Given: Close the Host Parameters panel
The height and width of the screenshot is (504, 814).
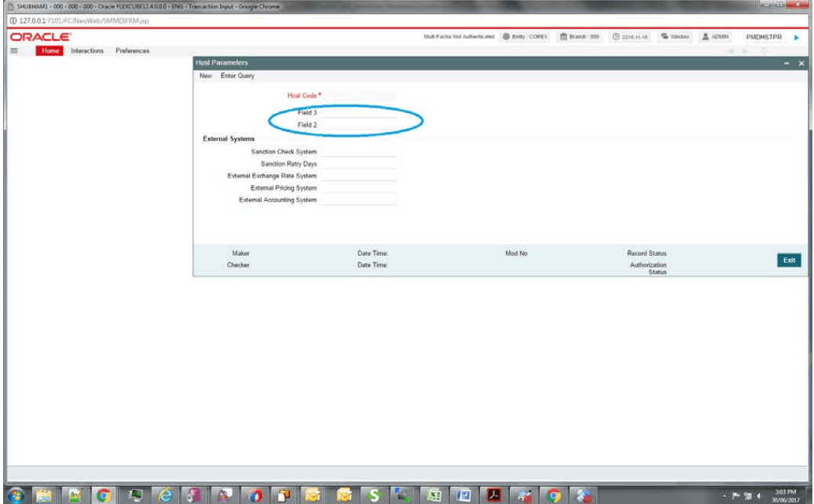Looking at the screenshot, I should click(x=801, y=63).
